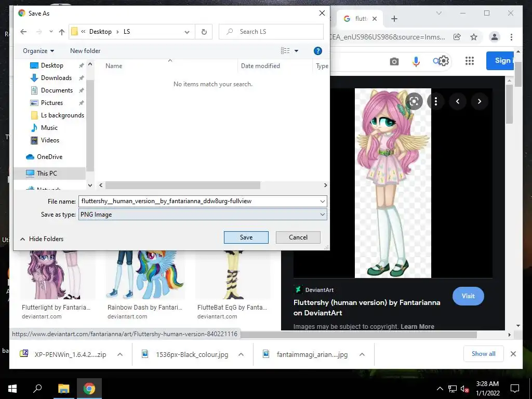Show previous image in preview
This screenshot has height=399, width=532.
[x=458, y=101]
